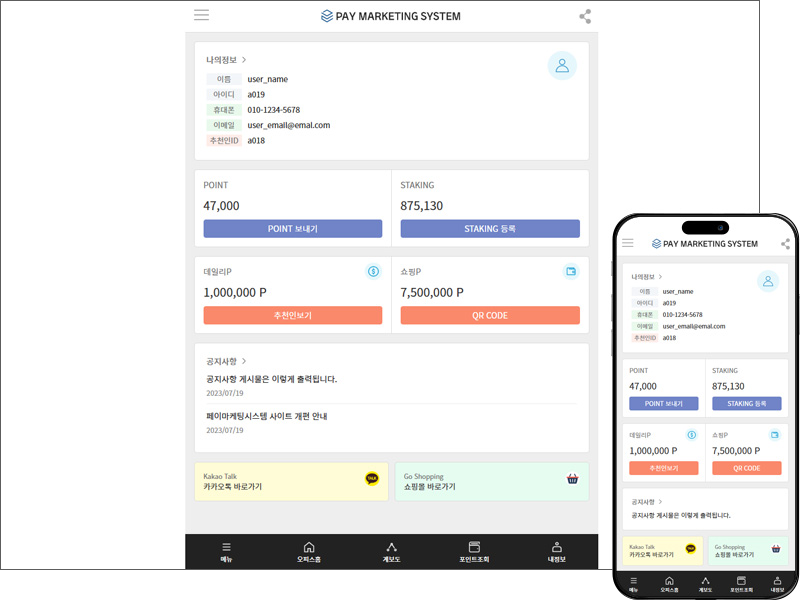Click the PAY MARKETING SYSTEM logo
This screenshot has height=600, width=800.
point(391,16)
